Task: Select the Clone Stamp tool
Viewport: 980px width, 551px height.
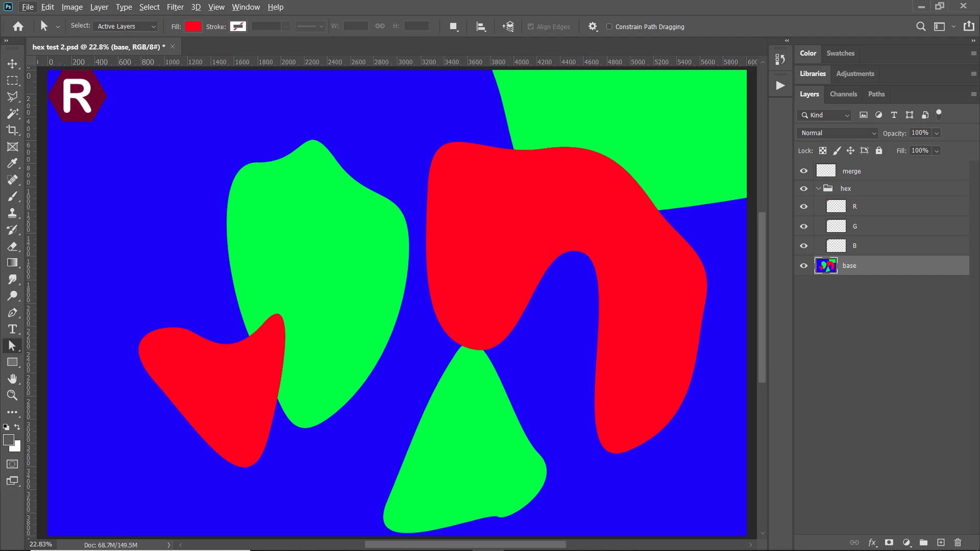Action: tap(12, 213)
